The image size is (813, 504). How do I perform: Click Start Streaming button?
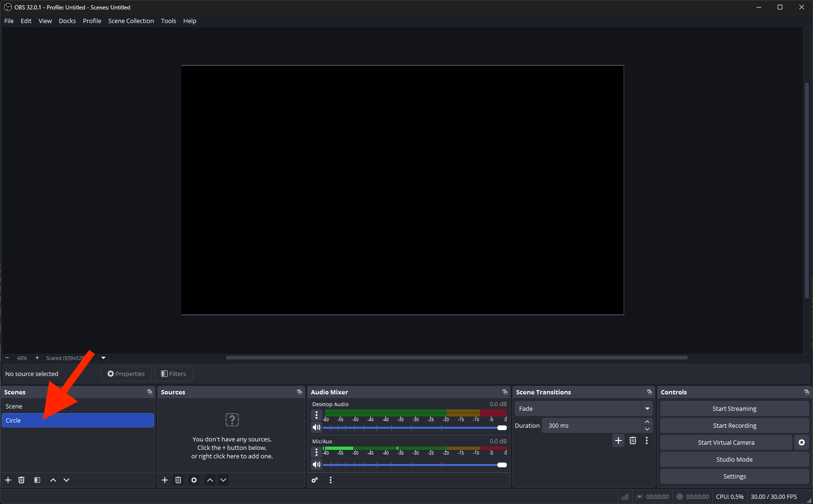tap(734, 408)
